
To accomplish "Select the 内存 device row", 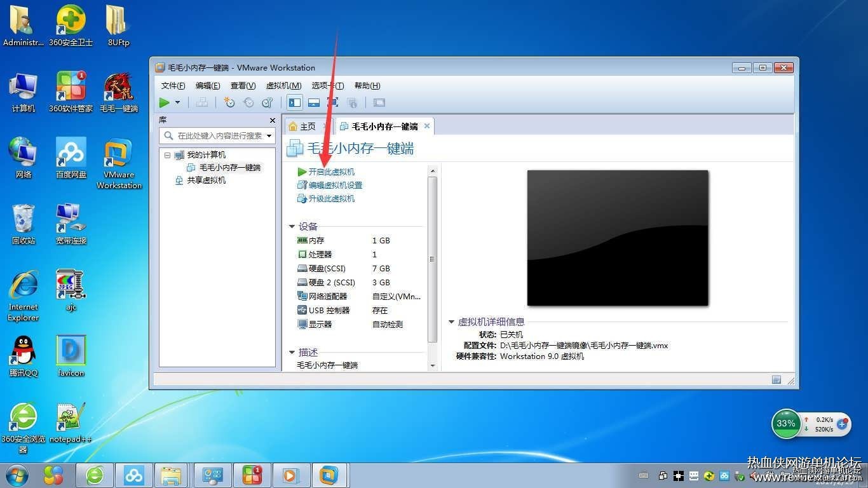I will click(359, 241).
